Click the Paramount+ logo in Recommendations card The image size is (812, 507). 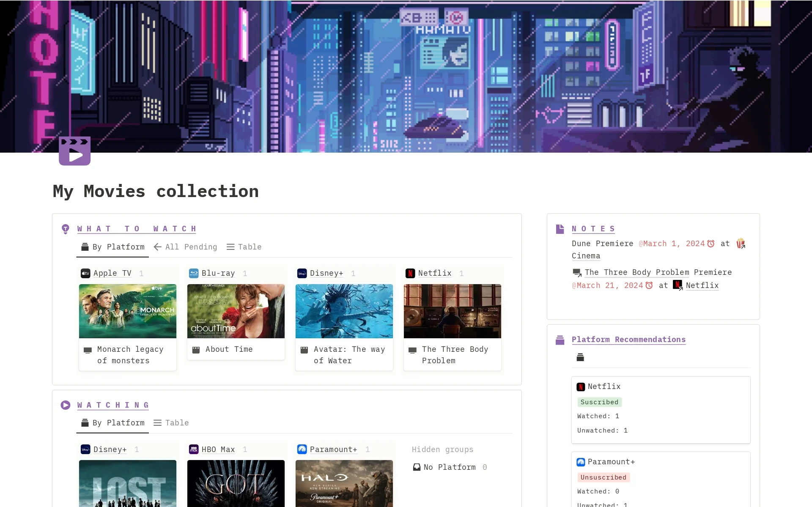pos(581,462)
